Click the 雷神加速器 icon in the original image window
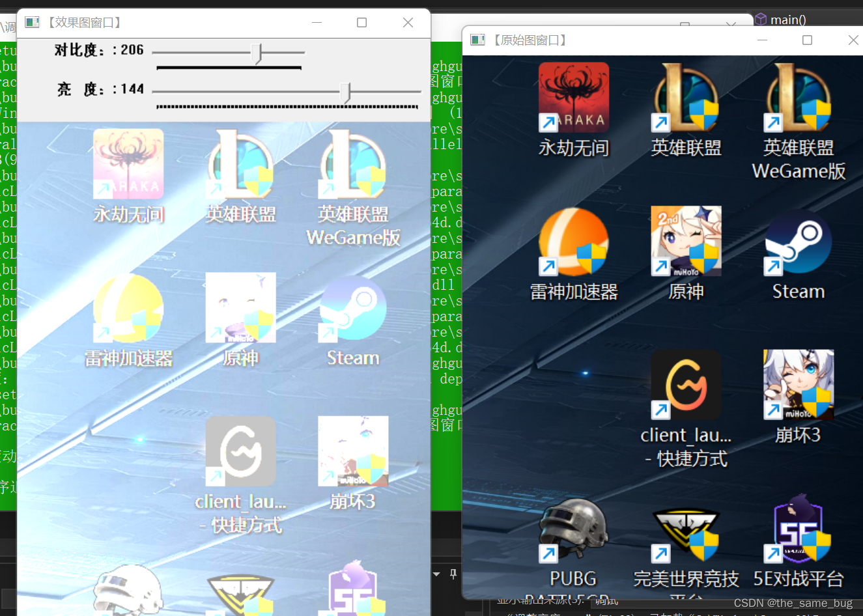 tap(574, 241)
